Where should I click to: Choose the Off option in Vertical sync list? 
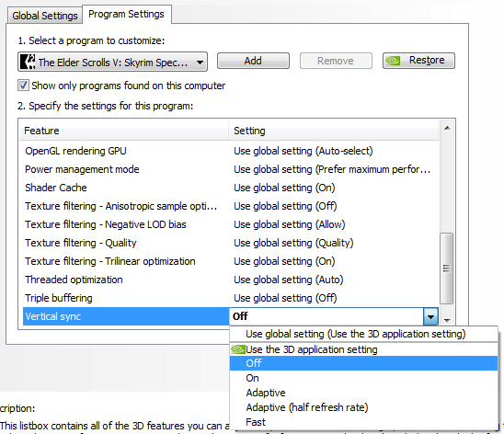tap(363, 363)
